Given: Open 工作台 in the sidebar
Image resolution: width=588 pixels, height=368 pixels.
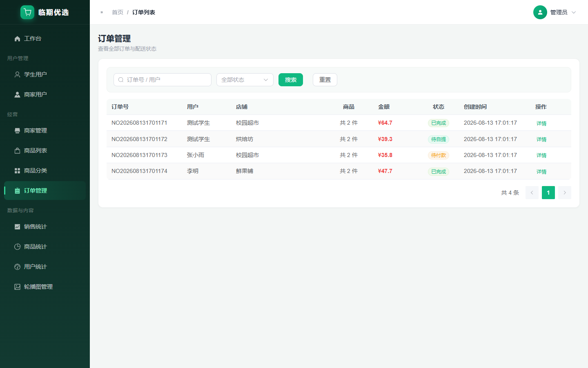Looking at the screenshot, I should tap(45, 38).
